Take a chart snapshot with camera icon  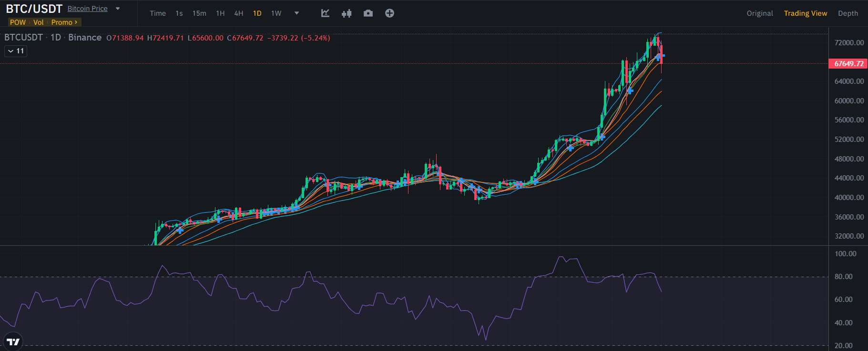pyautogui.click(x=368, y=13)
